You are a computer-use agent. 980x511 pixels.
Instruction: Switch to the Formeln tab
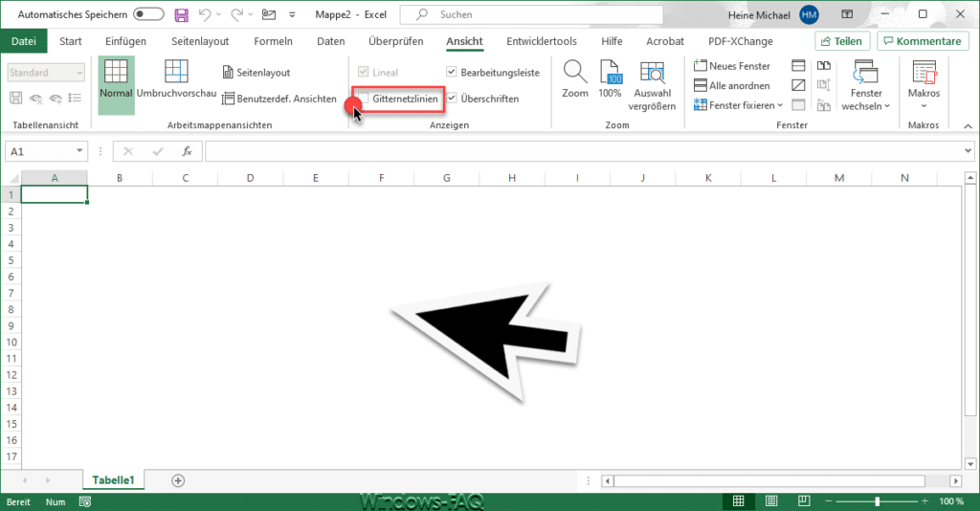(273, 41)
